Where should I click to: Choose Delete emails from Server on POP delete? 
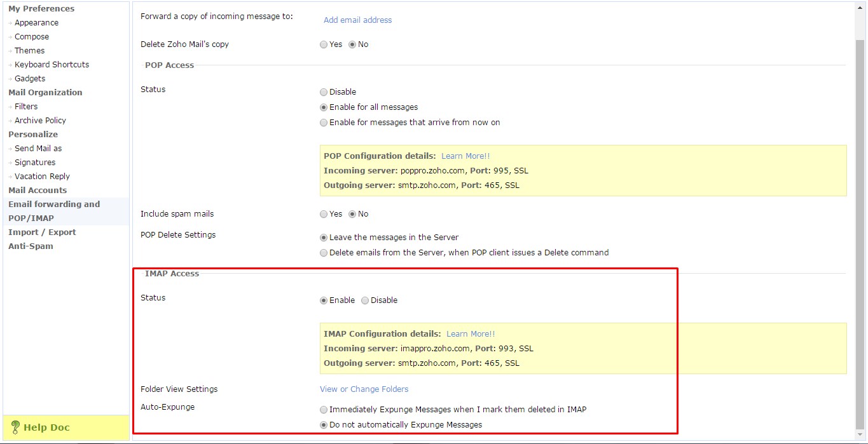324,253
